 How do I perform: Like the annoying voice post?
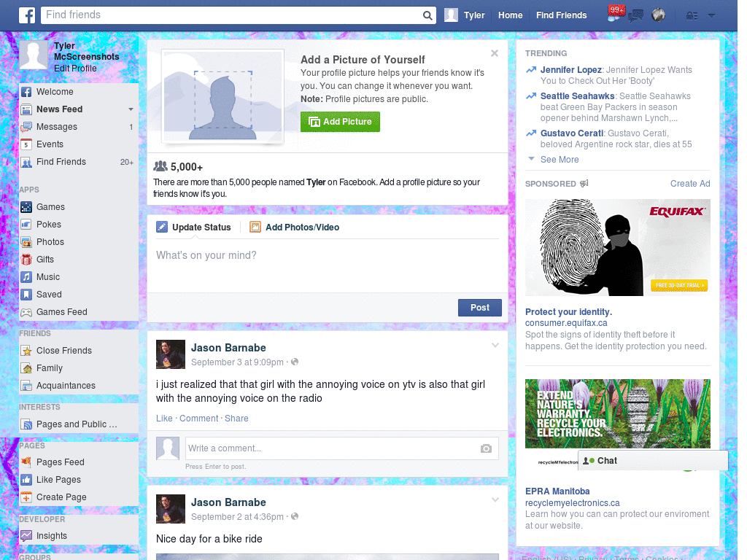(164, 419)
